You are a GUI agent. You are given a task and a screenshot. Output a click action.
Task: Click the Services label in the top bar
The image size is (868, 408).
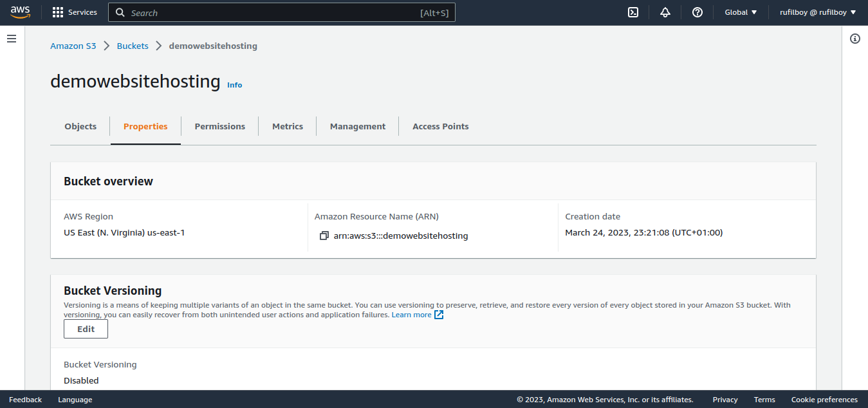pyautogui.click(x=82, y=12)
